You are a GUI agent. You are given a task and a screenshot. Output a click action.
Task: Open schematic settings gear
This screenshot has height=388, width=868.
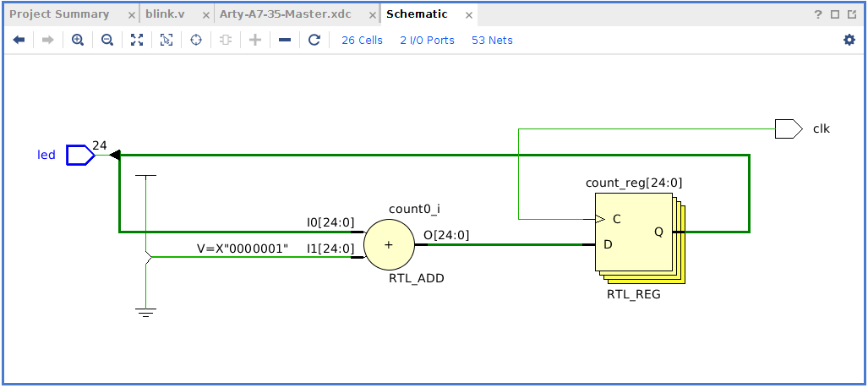(x=849, y=40)
